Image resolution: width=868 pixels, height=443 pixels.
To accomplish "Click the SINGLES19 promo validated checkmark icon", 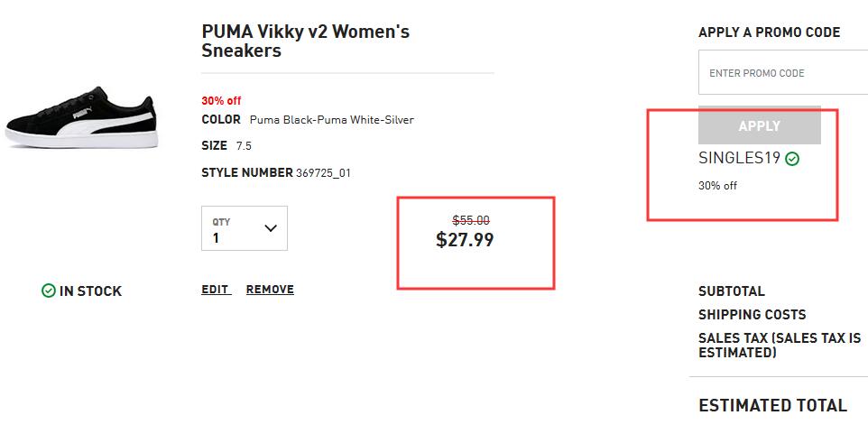I will (x=793, y=159).
